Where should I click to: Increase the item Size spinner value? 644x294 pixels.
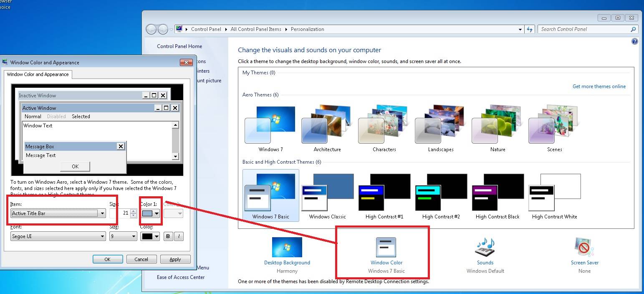[x=134, y=211]
